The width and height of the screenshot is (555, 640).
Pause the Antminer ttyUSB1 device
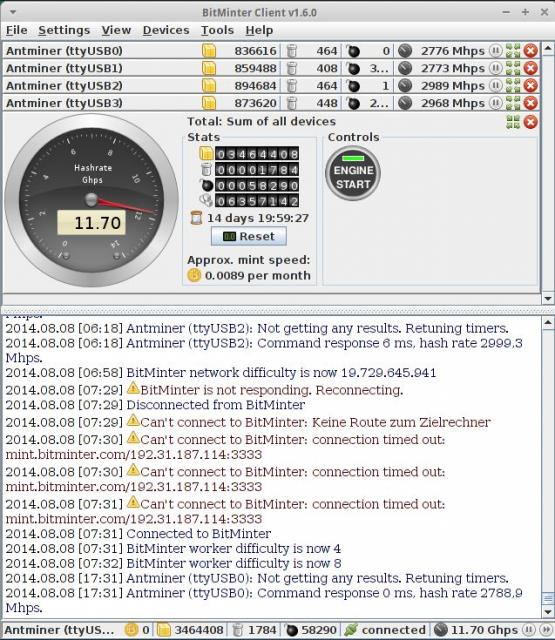(x=495, y=68)
